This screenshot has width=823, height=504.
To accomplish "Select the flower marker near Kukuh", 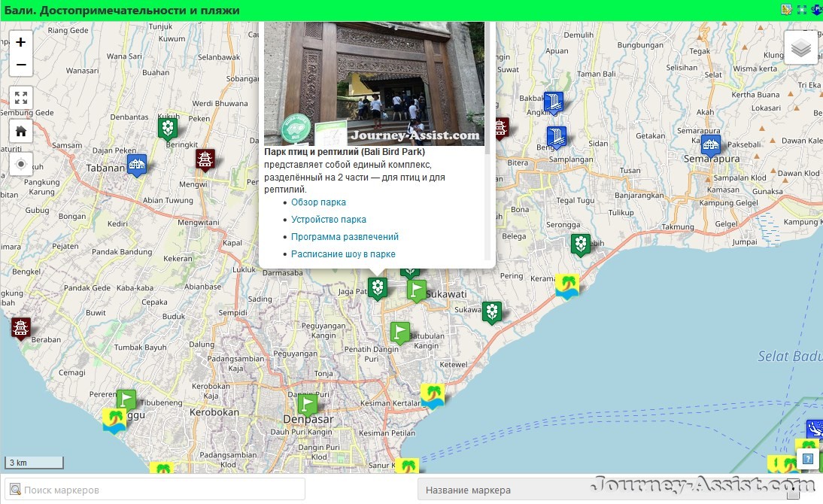I will tap(168, 129).
